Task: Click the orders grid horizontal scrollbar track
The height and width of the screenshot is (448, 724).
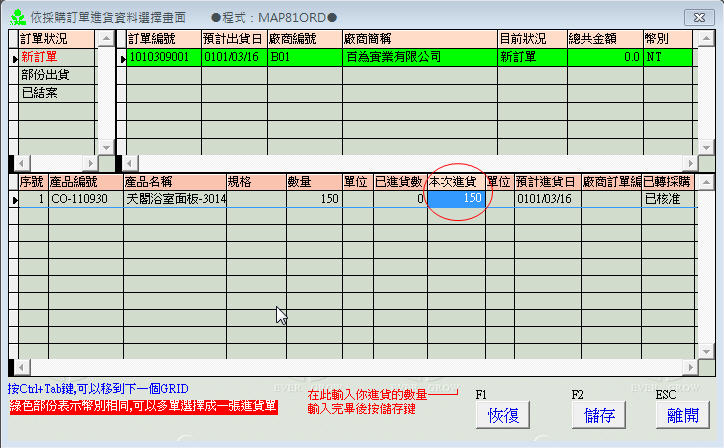Action: pos(400,162)
